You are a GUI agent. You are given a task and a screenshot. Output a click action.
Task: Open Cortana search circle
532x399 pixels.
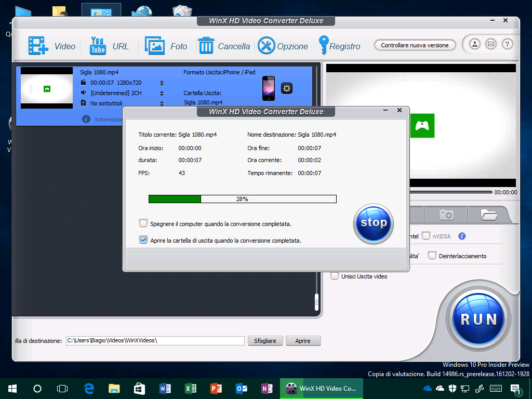pos(37,389)
